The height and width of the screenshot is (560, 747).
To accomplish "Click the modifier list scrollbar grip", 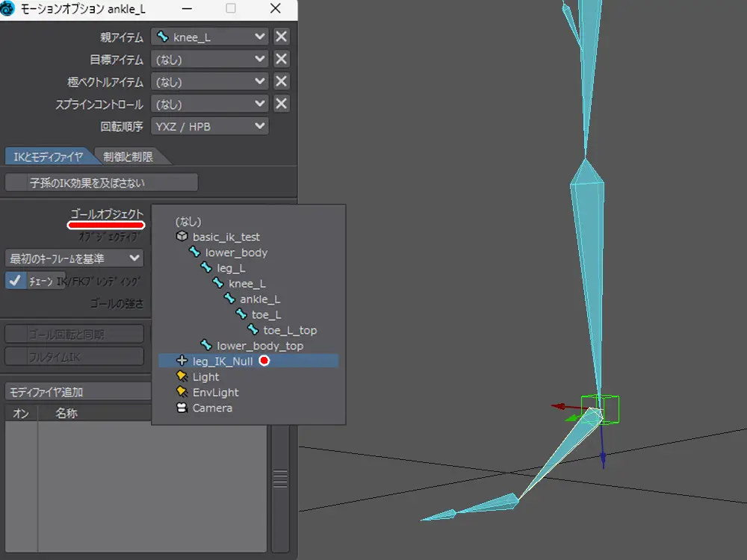I will [x=280, y=478].
